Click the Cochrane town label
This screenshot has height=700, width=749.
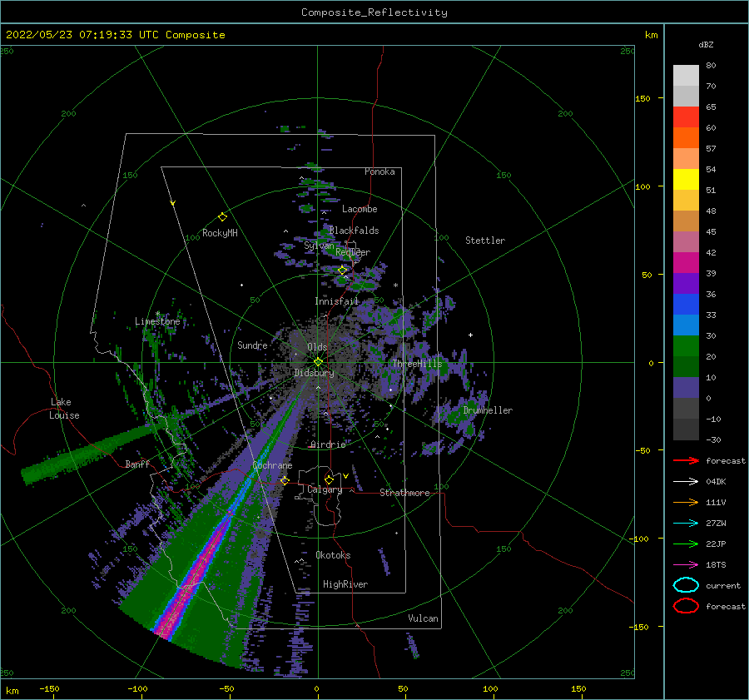tap(272, 465)
